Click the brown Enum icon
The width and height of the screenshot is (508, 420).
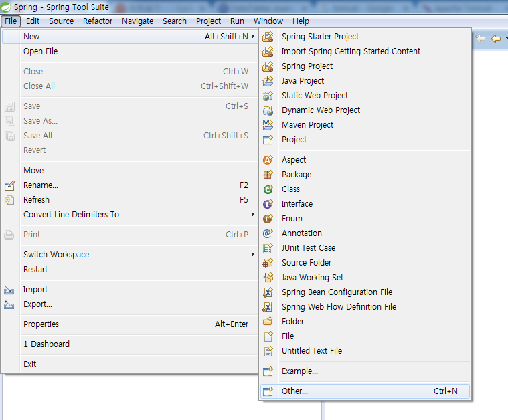pyautogui.click(x=268, y=219)
